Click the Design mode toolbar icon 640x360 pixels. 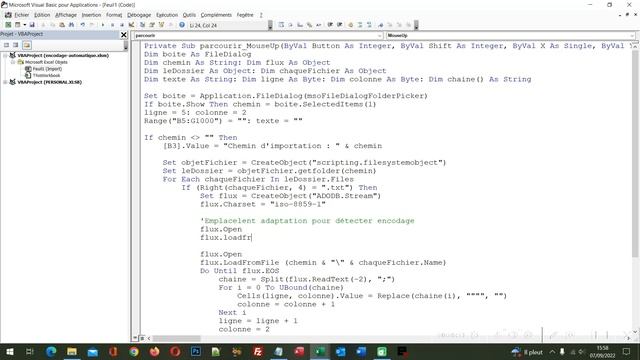coord(131,25)
